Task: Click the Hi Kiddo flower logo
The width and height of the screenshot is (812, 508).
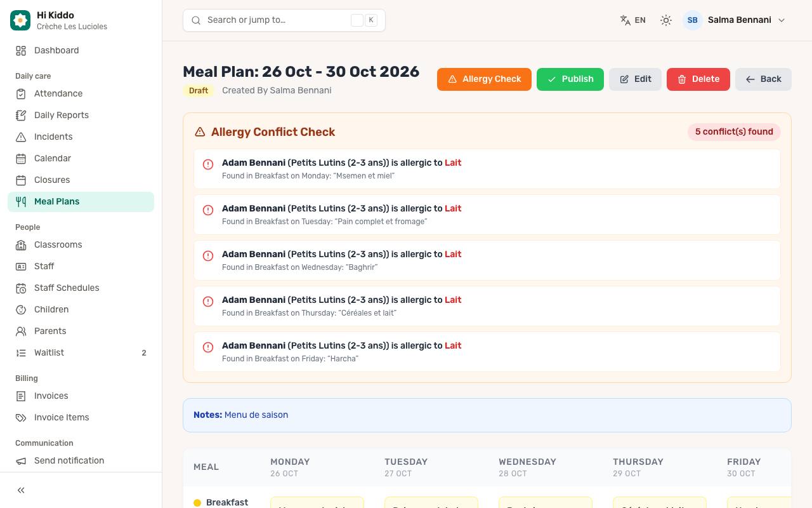Action: [x=20, y=20]
